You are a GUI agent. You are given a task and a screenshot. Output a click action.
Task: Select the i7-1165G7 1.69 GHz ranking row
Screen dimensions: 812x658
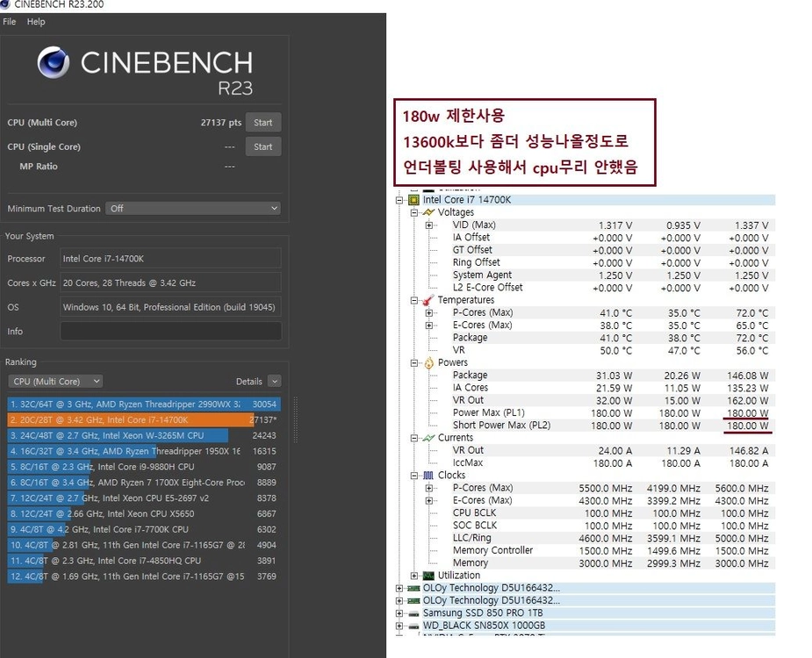pyautogui.click(x=144, y=576)
